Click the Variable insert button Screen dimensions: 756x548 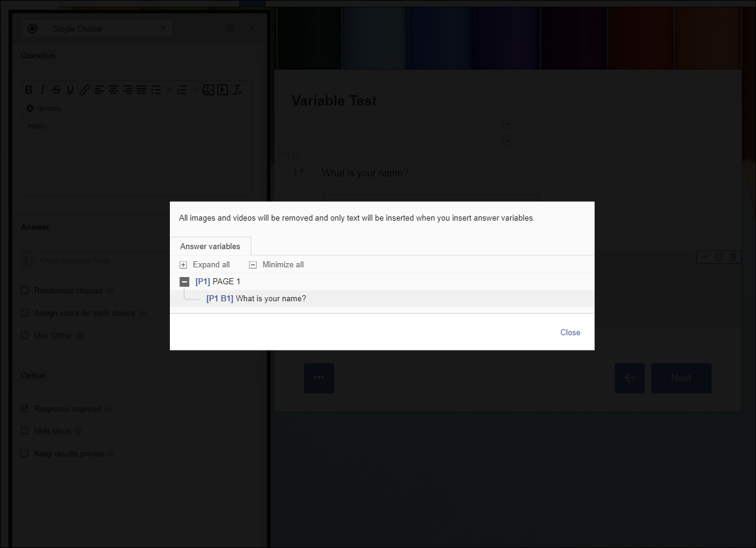click(44, 109)
